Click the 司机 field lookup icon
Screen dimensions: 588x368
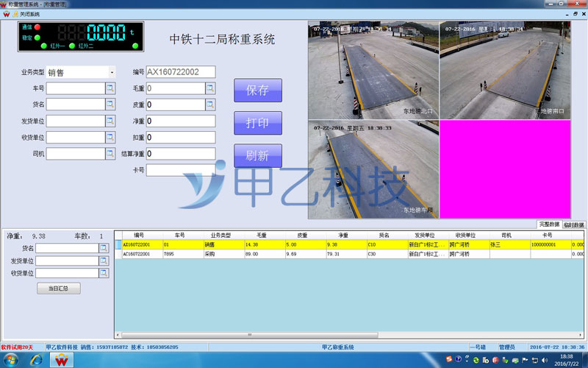[110, 154]
